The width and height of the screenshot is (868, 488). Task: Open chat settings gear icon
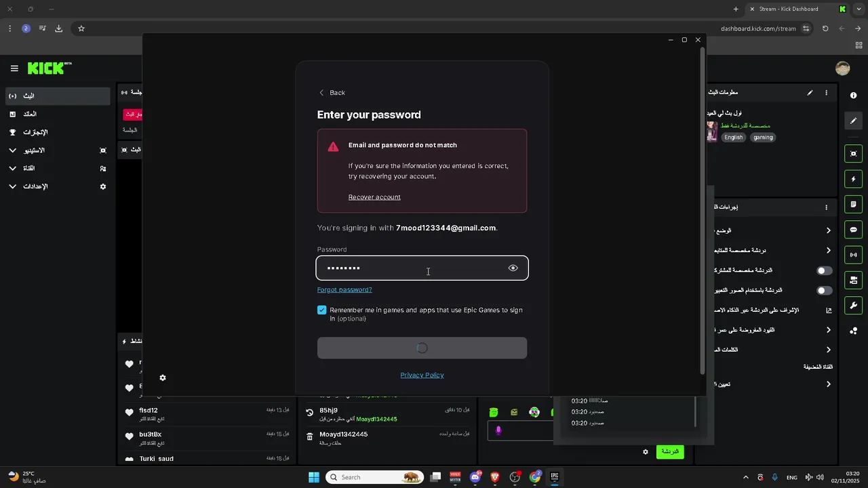[x=646, y=451]
